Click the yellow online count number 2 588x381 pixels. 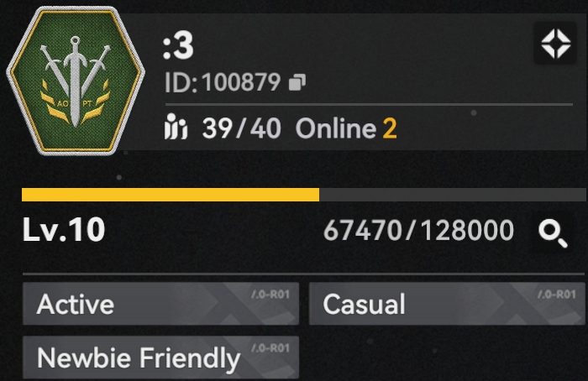point(390,128)
